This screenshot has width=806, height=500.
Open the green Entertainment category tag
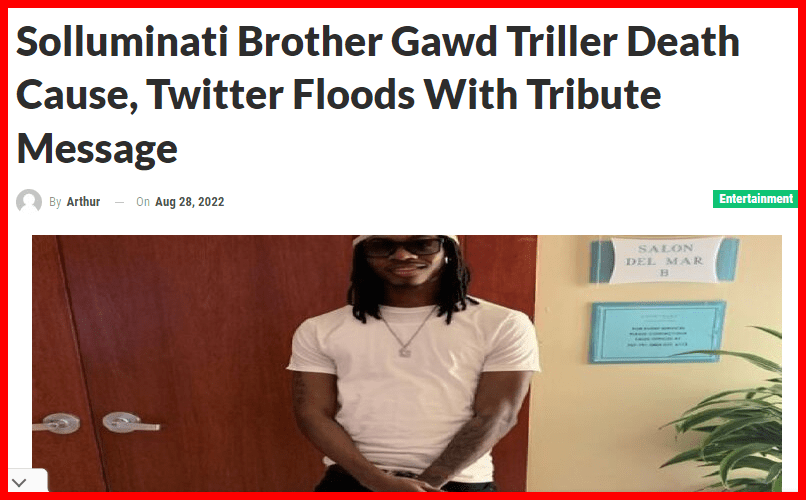click(x=755, y=199)
